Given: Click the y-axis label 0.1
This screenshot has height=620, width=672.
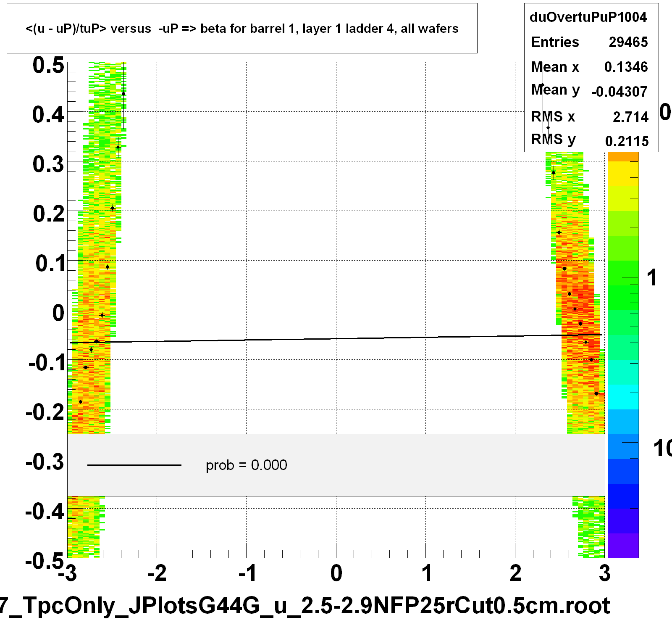Looking at the screenshot, I should click(x=50, y=263).
